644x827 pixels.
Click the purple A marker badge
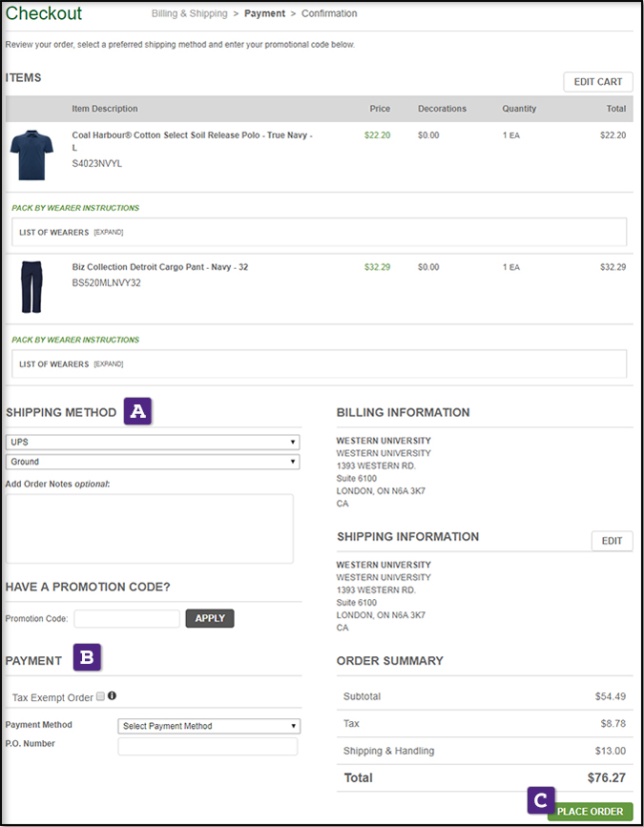pos(138,412)
